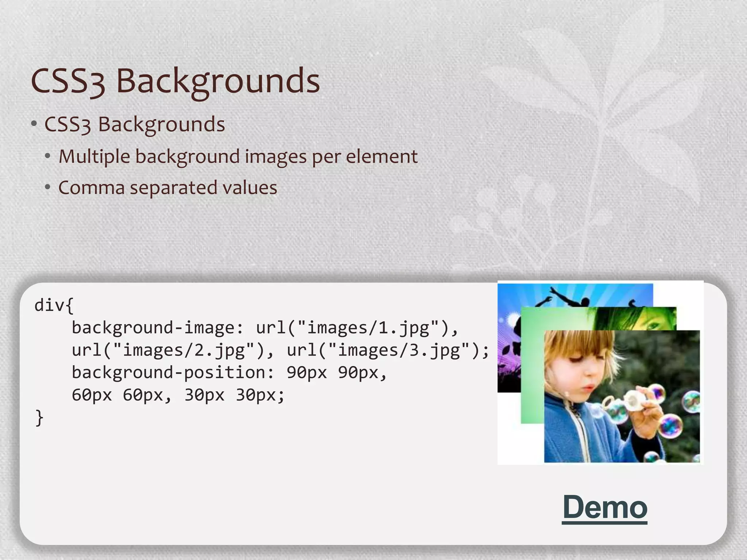Click the first-level CSS3 Backgrounds bullet
Viewport: 747px width, 560px height.
[134, 124]
